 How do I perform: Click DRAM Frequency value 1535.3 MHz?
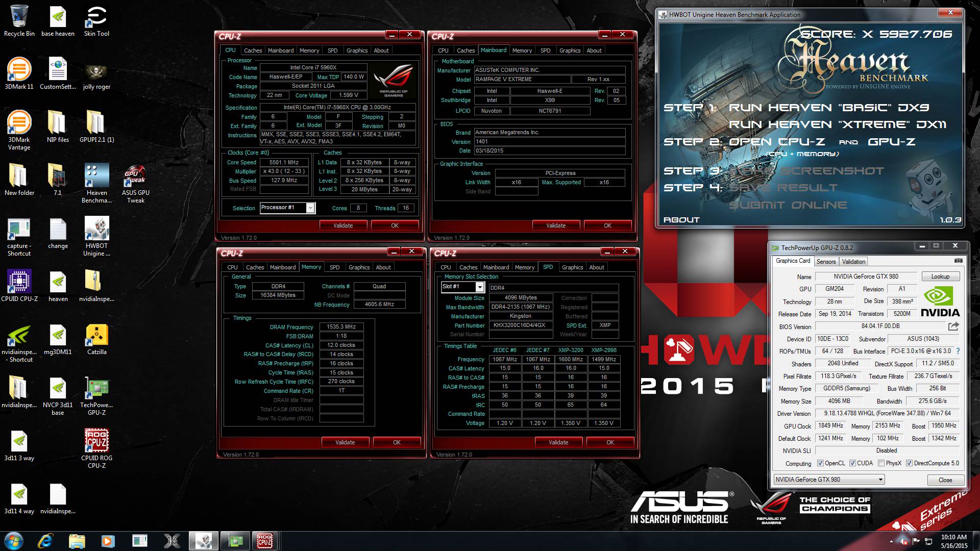coord(341,327)
